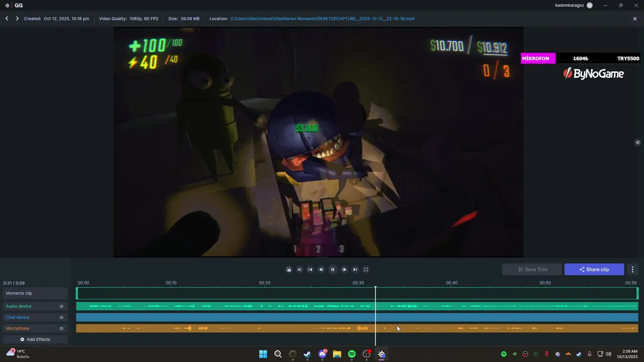Click the blue Chat device track bar
Viewport: 644px width, 362px height.
pyautogui.click(x=357, y=317)
